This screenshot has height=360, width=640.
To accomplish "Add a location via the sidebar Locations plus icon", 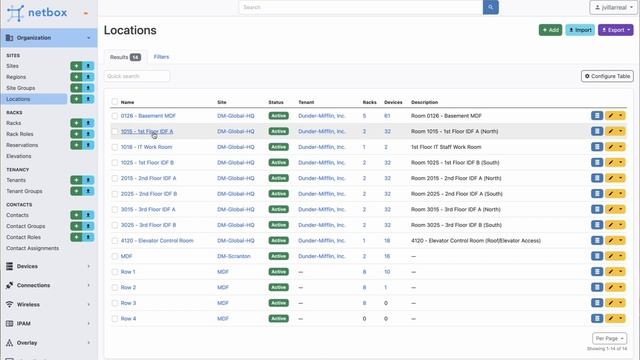I will [76, 99].
